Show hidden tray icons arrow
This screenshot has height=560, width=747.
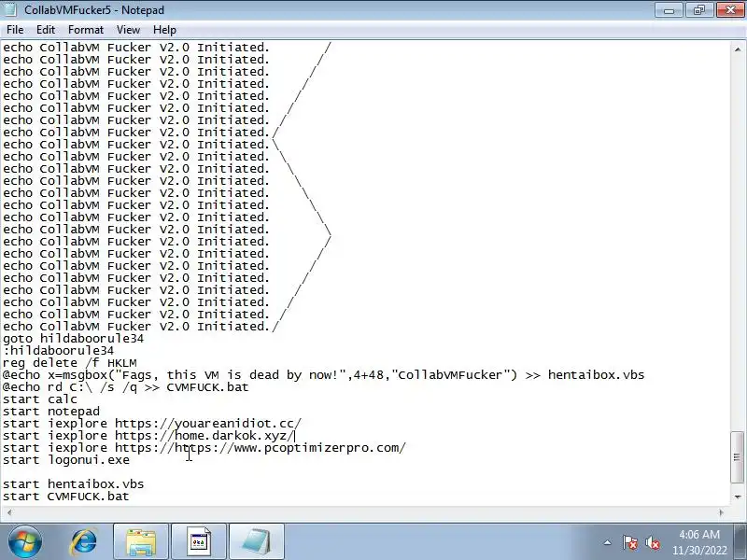coord(608,542)
